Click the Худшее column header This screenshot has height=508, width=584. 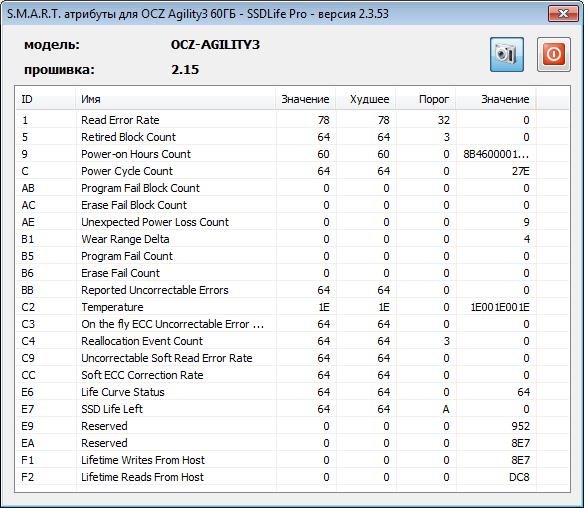click(366, 99)
